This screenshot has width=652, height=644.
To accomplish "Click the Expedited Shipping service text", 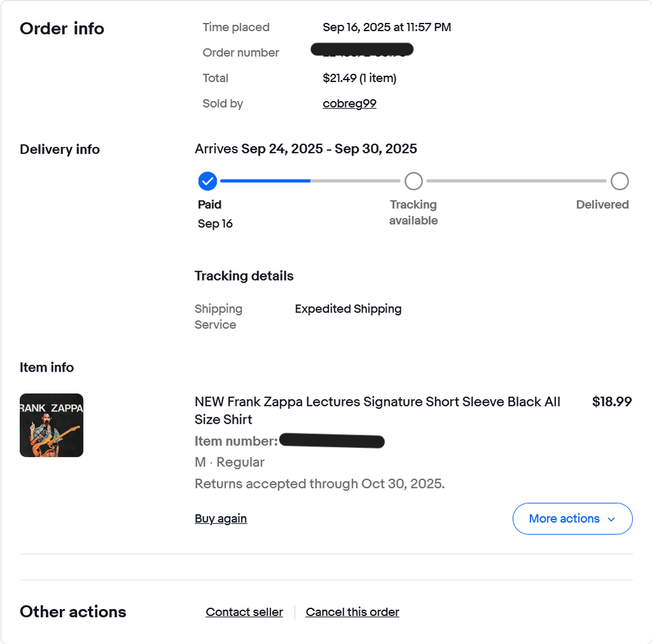I will coord(348,309).
